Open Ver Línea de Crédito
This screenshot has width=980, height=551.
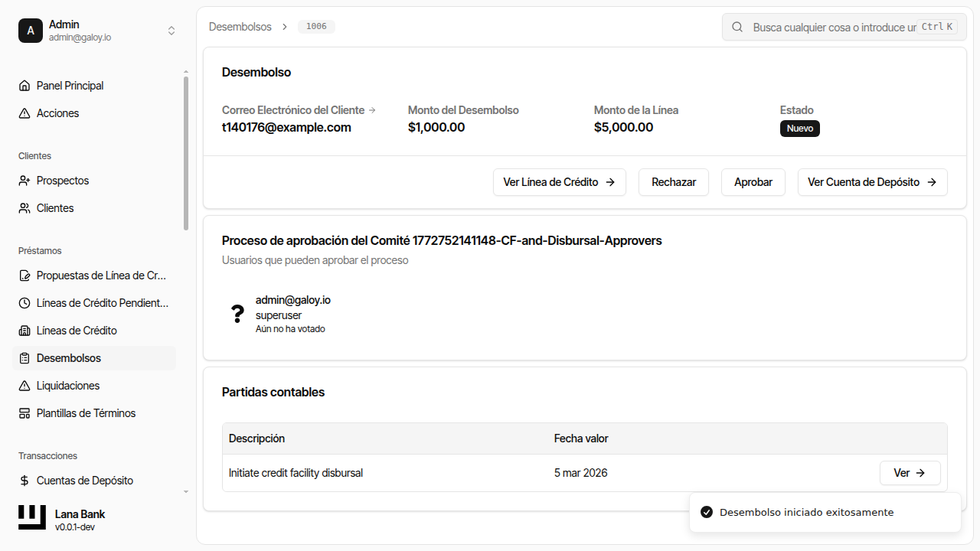click(559, 182)
